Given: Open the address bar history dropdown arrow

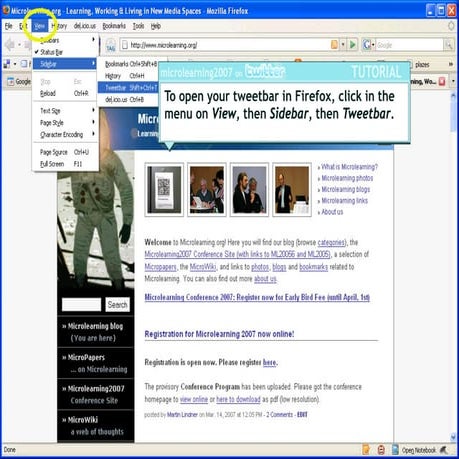Looking at the screenshot, I should (343, 45).
